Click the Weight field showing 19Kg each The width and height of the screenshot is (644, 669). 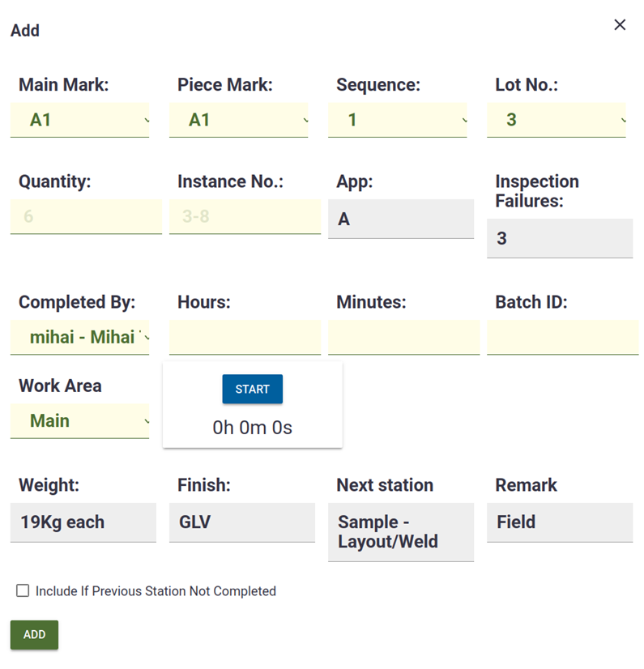[83, 522]
